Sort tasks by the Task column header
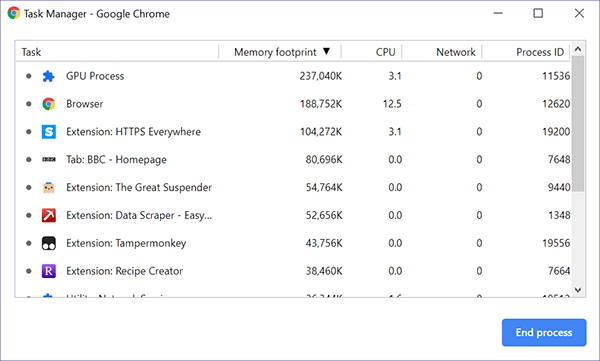 tap(117, 52)
